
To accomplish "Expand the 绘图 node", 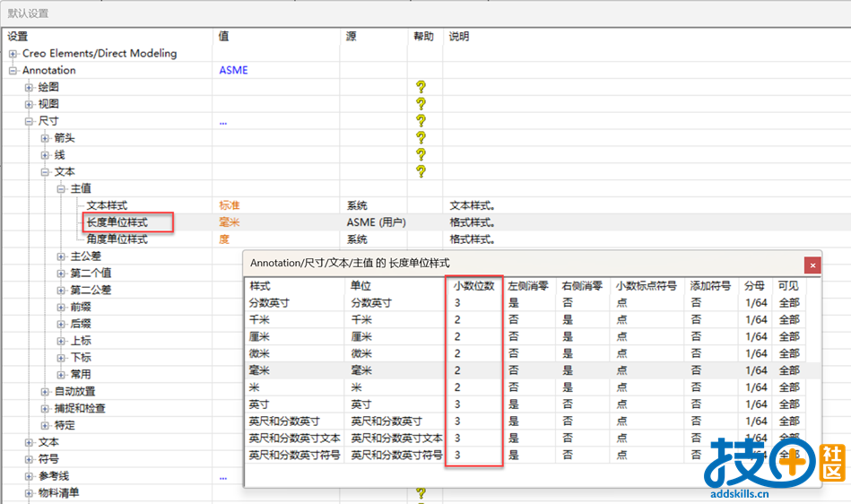I will (29, 87).
